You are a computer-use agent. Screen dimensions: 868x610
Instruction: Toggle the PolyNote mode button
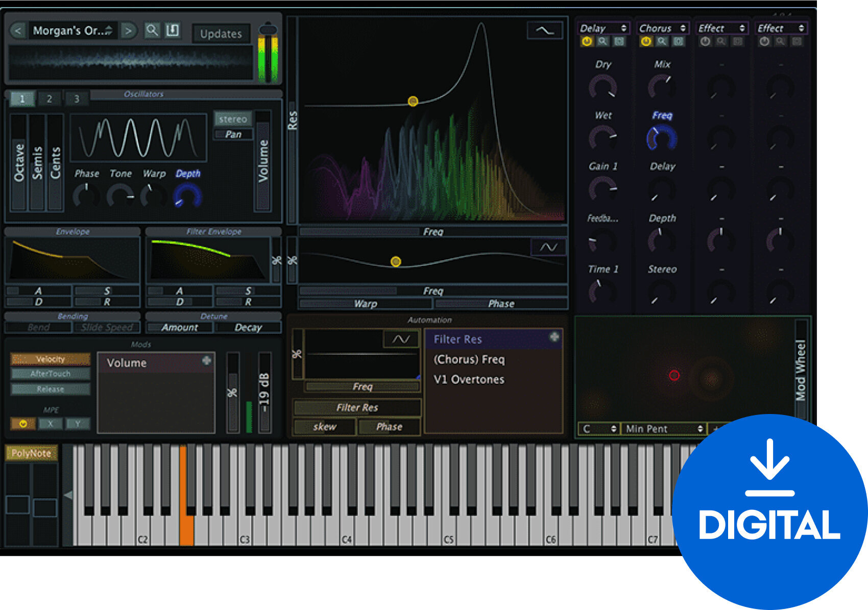coord(31,453)
